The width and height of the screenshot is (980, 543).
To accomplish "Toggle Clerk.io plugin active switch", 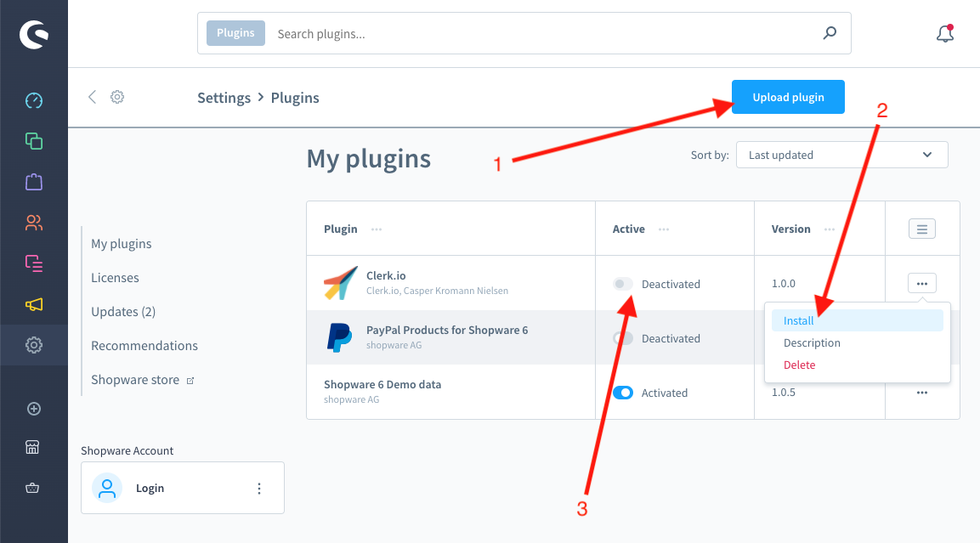I will pyautogui.click(x=623, y=284).
